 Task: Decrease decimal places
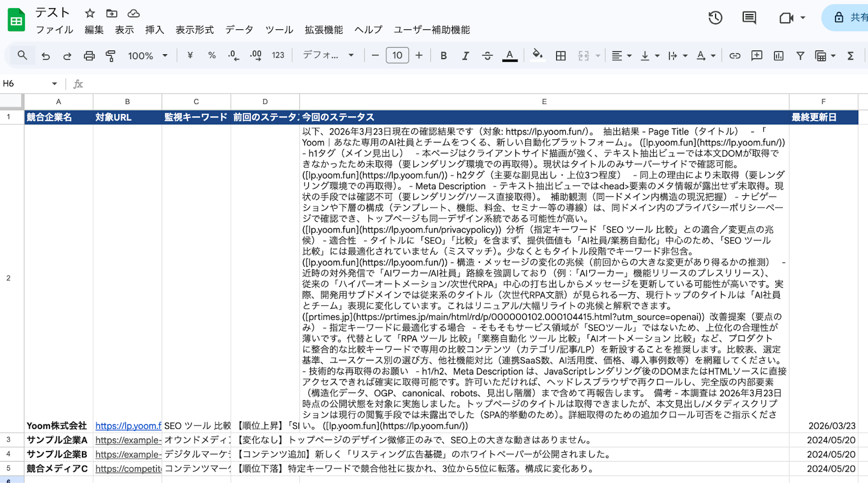pos(233,55)
